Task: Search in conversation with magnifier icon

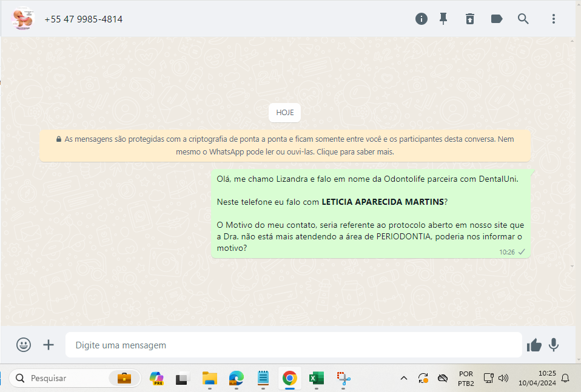Action: coord(523,19)
